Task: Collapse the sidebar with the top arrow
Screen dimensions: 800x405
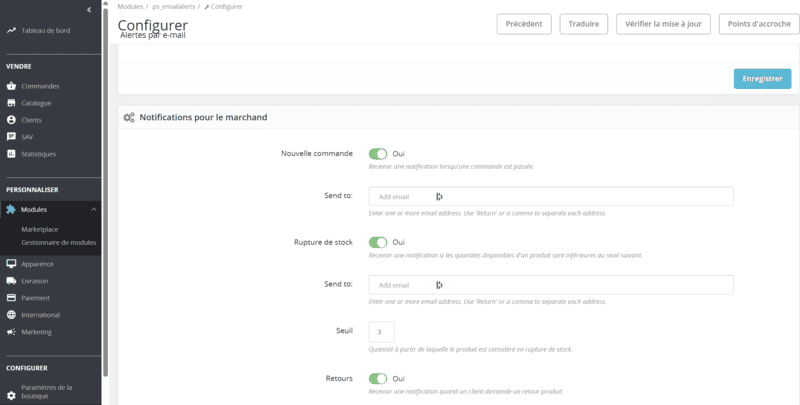Action: click(88, 9)
